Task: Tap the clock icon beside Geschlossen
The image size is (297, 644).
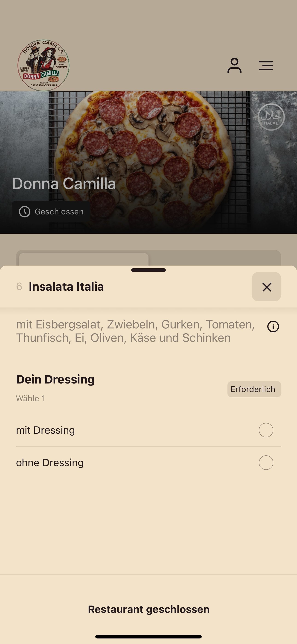Action: (25, 212)
